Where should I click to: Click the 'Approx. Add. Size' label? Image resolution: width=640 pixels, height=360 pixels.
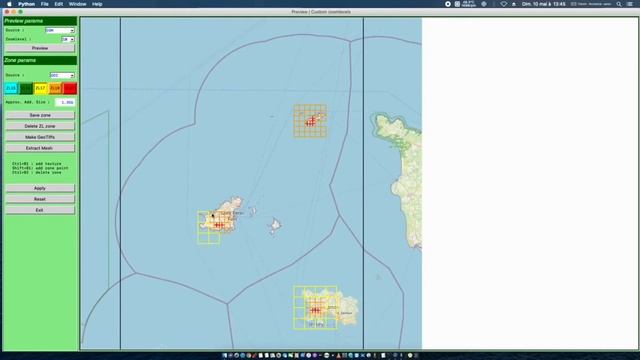(27, 102)
